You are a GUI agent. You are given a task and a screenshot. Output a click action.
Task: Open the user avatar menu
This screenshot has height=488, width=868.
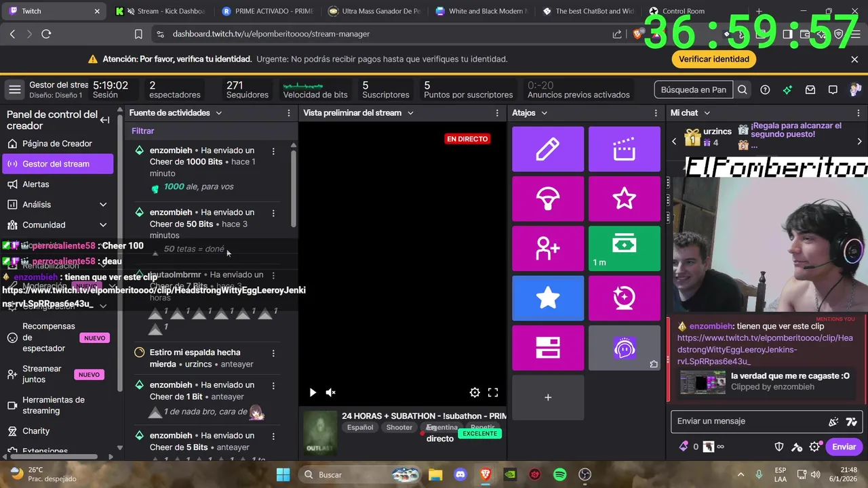pos(855,89)
